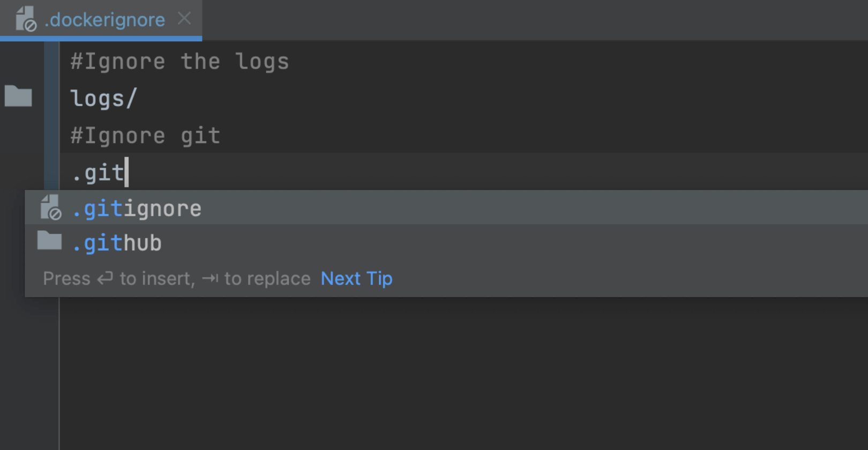The image size is (868, 450).
Task: Close the .dockerignore tab
Action: 184,19
